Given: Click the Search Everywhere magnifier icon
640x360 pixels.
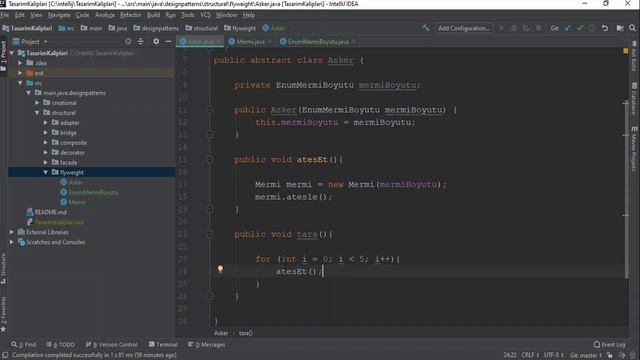Looking at the screenshot, I should [632, 28].
